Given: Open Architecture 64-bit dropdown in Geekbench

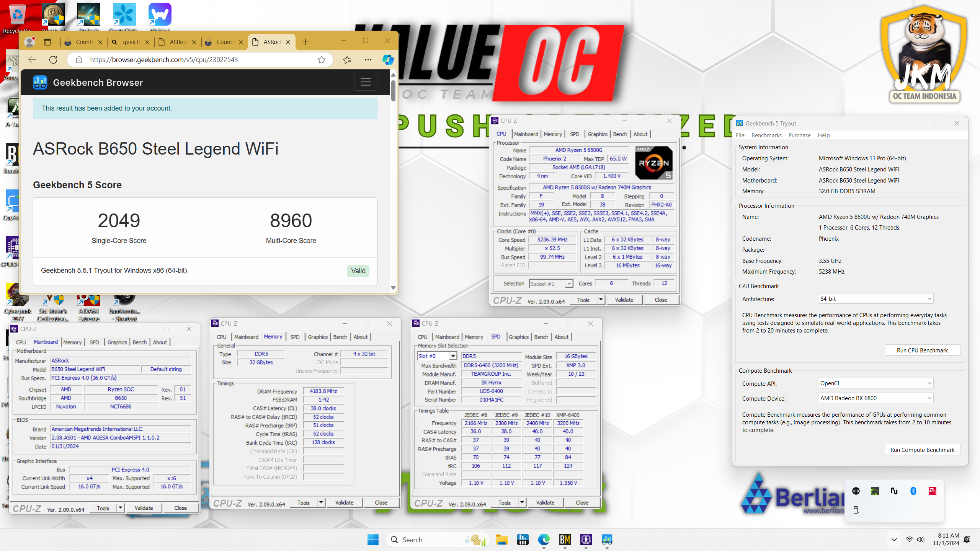Looking at the screenshot, I should [x=876, y=299].
